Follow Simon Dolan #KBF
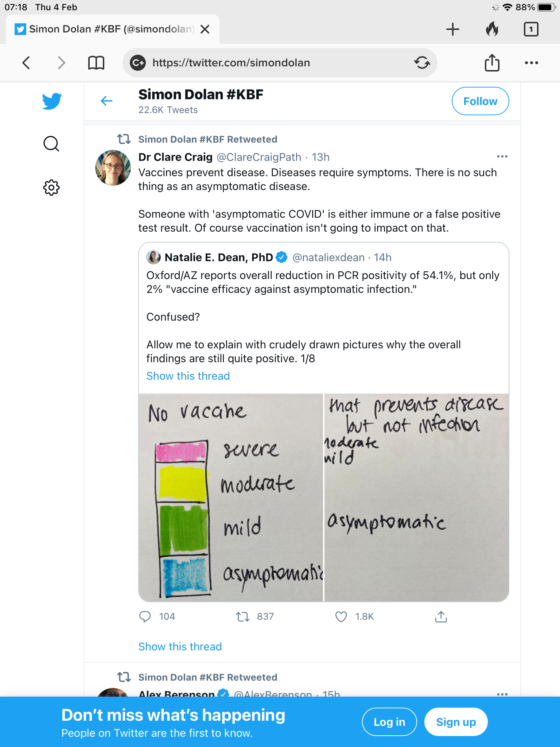 click(x=480, y=101)
